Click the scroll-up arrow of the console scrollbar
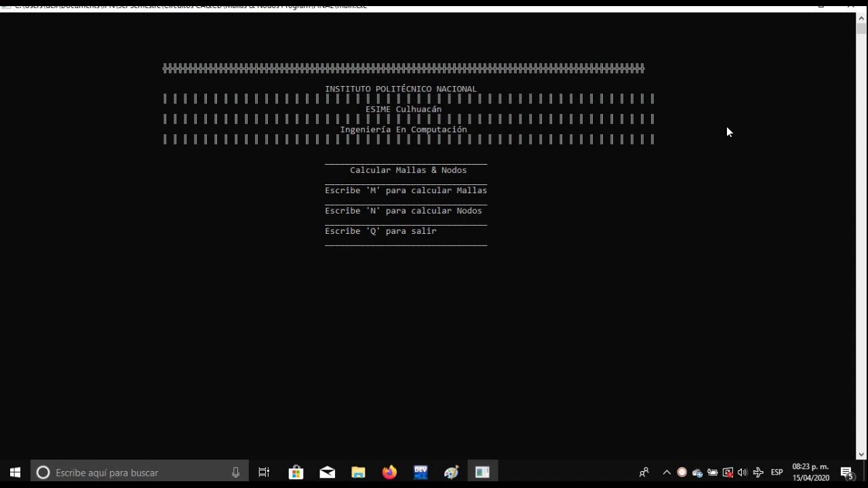868x488 pixels. (x=861, y=18)
